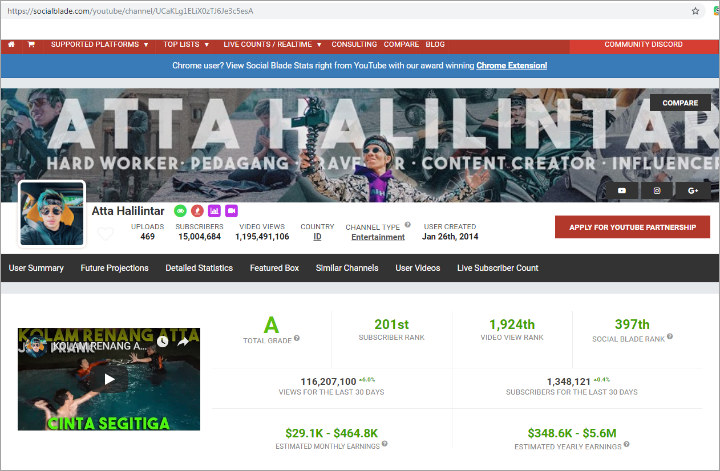Switch to the Similar Channels tab
This screenshot has width=720, height=471.
tap(347, 268)
